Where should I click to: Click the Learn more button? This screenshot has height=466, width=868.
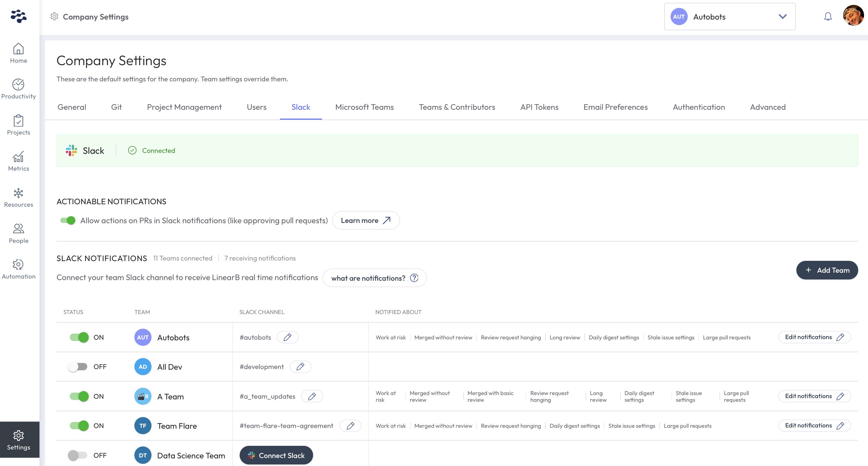click(366, 220)
